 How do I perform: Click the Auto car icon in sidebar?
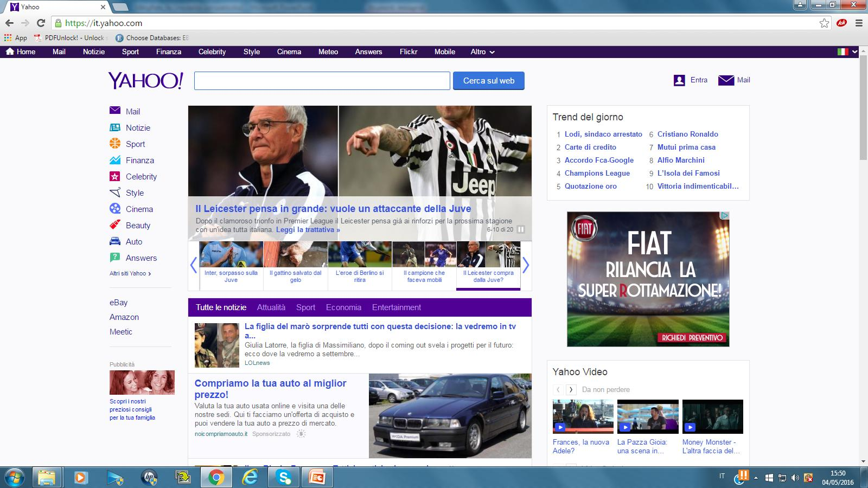(x=115, y=241)
